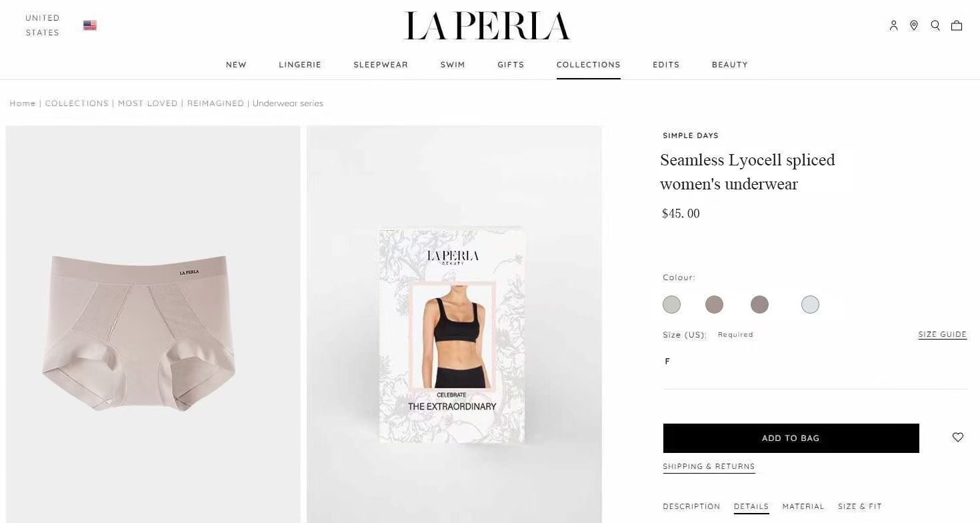Select the pale blue colour swatch

[x=810, y=305]
